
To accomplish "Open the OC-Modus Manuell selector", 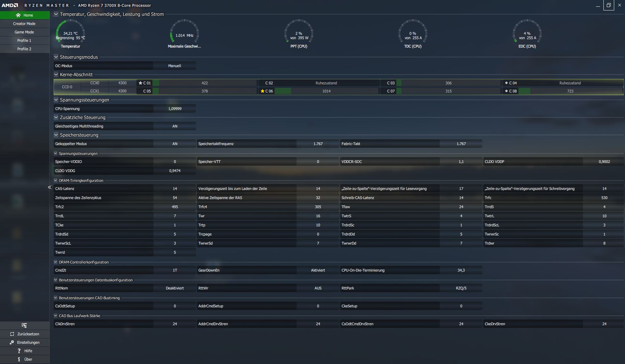I will 175,66.
